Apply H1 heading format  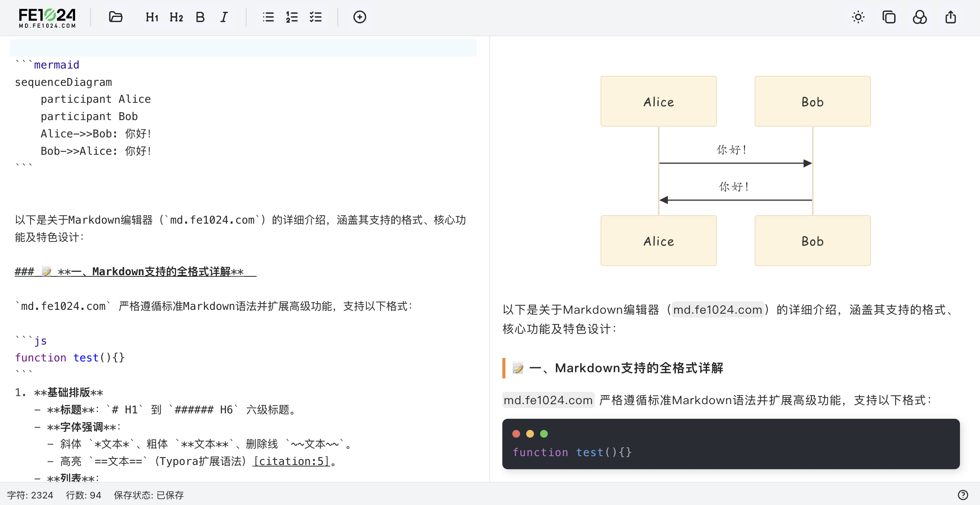click(x=152, y=17)
